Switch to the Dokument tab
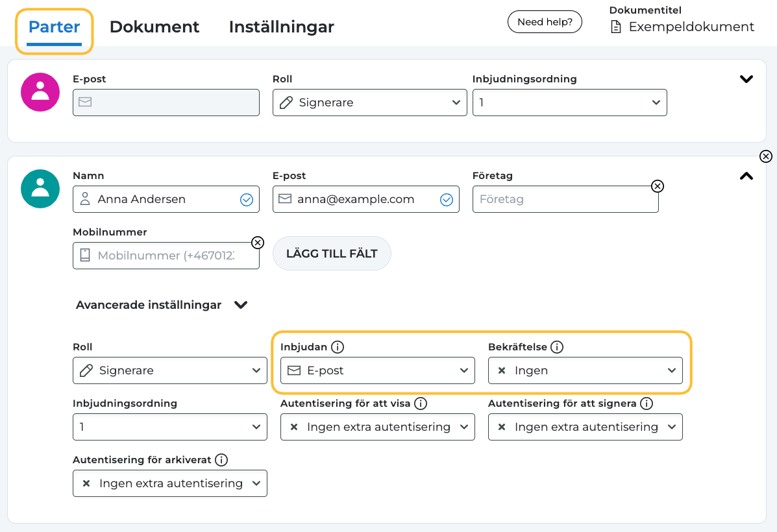 click(154, 27)
